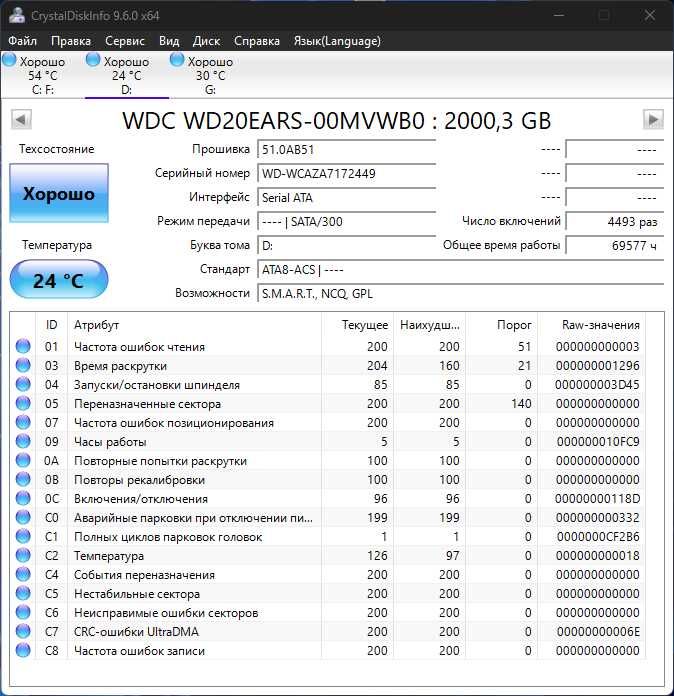Go to previous disk with left arrow
The height and width of the screenshot is (696, 674).
pyautogui.click(x=21, y=119)
